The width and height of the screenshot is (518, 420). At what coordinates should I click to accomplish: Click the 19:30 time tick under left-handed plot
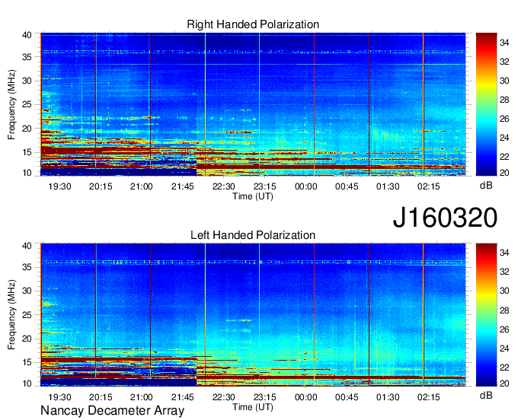coord(59,397)
